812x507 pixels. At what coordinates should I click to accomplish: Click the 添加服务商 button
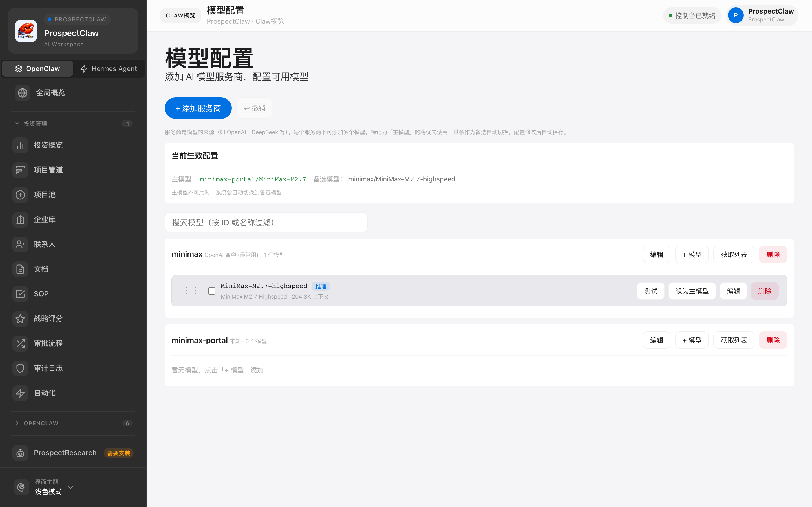(198, 108)
